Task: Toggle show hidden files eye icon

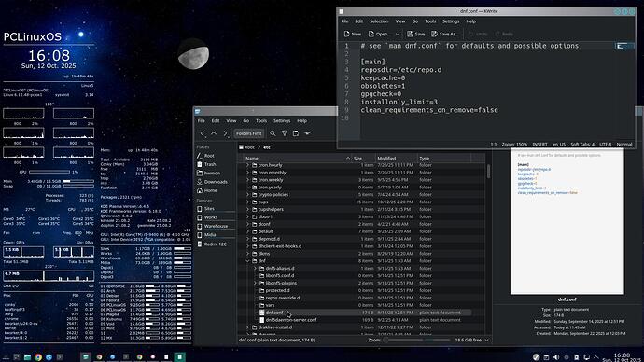Action: click(307, 133)
